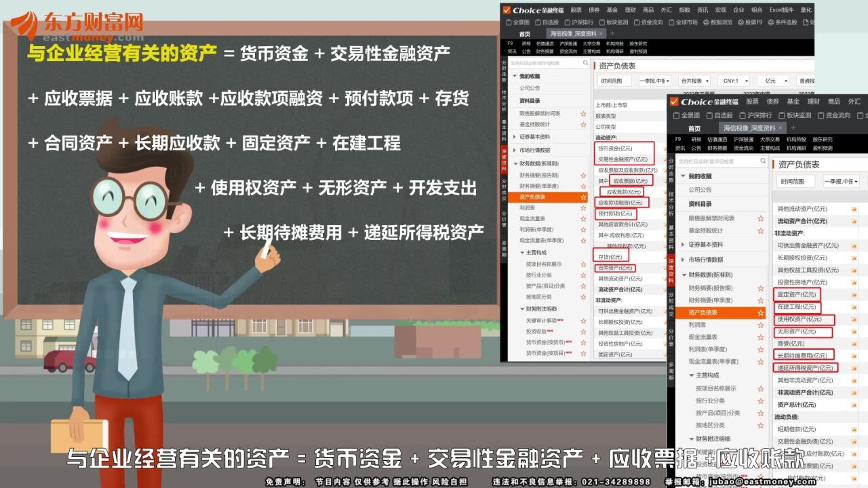
Task: Toggle favorite star for 基金持股统计, rear window
Action: tap(583, 124)
